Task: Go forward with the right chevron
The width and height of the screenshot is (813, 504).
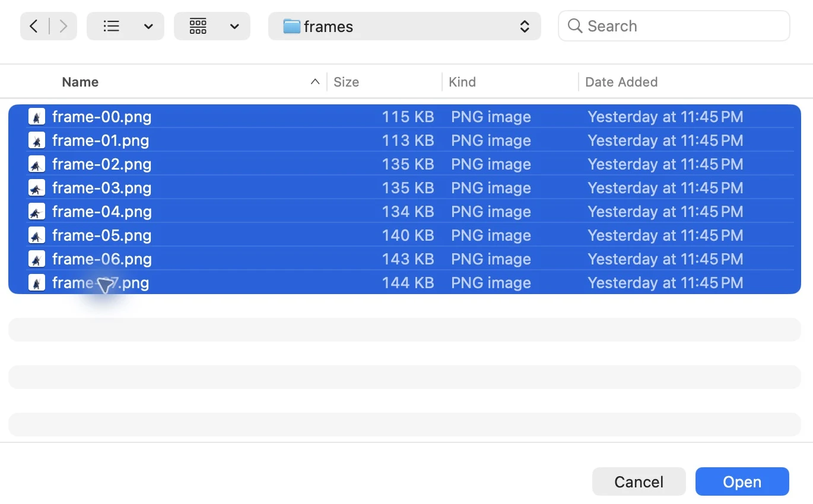Action: tap(63, 26)
